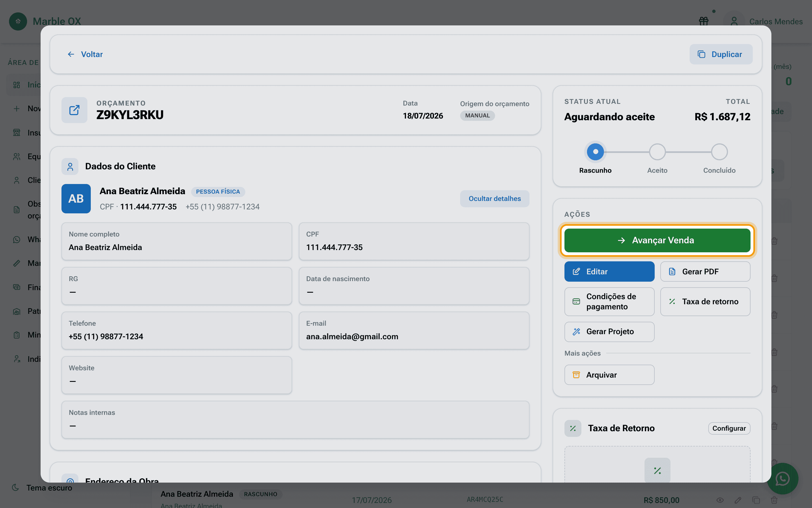Click the pencil edit icon on the R$ 850,00 row
The image size is (812, 508).
tap(738, 500)
